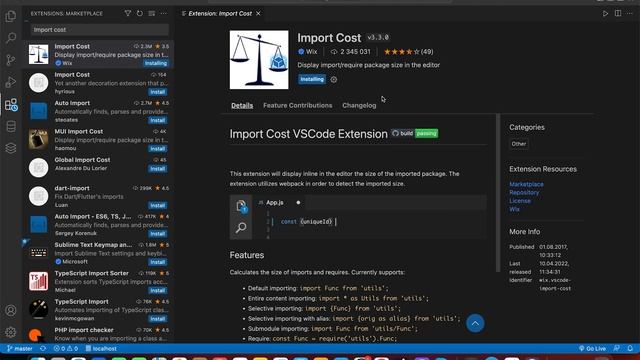This screenshot has height=360, width=640.
Task: Open Extensions views and more actions menu
Action: click(x=164, y=13)
